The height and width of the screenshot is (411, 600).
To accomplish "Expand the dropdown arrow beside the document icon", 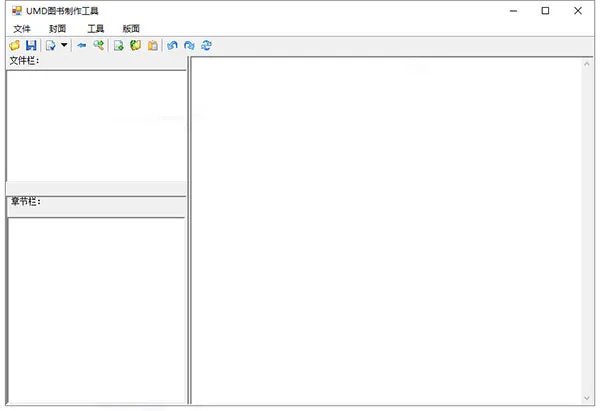I will point(64,46).
